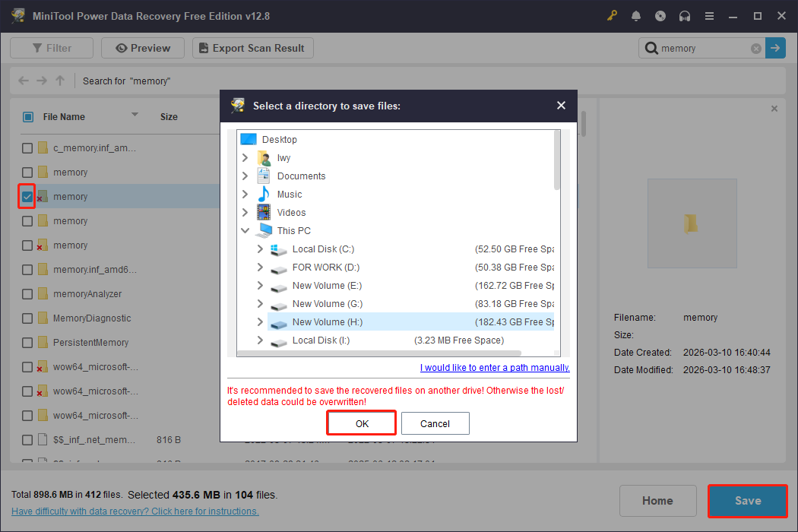Click the Home button
This screenshot has width=798, height=532.
[x=657, y=501]
